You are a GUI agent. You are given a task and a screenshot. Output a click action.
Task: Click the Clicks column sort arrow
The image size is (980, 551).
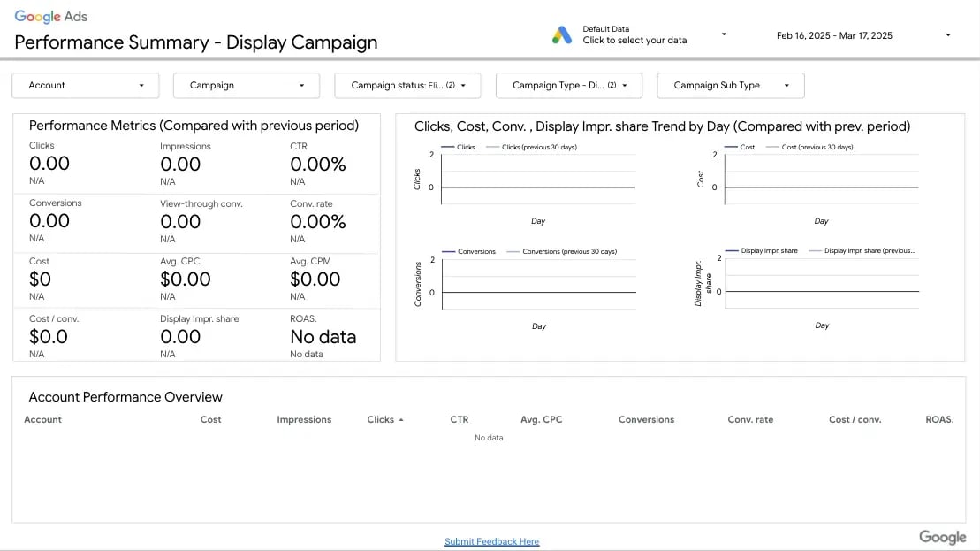click(401, 420)
